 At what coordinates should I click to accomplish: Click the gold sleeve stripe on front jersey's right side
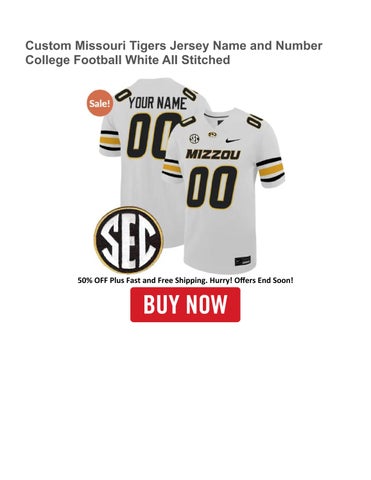coord(271,170)
